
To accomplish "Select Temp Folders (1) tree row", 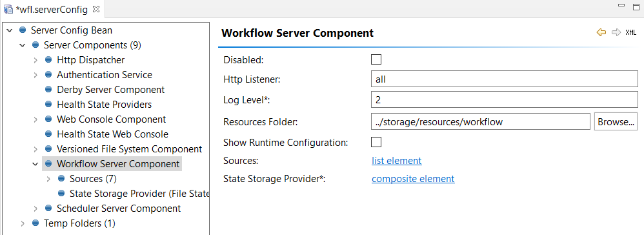I will [79, 223].
